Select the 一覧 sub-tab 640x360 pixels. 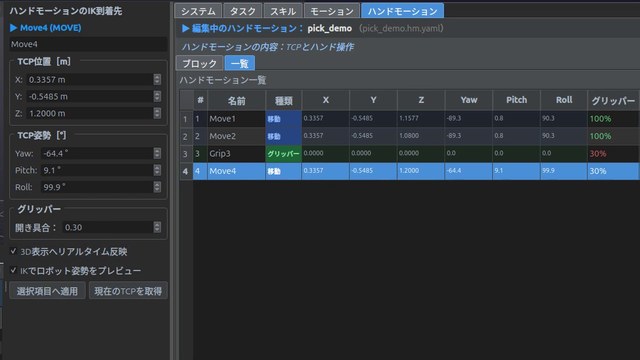(240, 64)
